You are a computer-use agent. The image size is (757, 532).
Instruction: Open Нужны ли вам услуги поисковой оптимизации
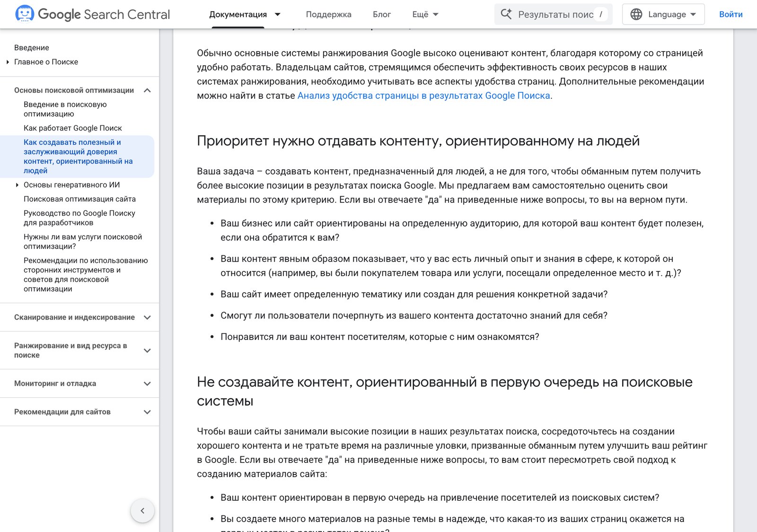click(x=83, y=242)
